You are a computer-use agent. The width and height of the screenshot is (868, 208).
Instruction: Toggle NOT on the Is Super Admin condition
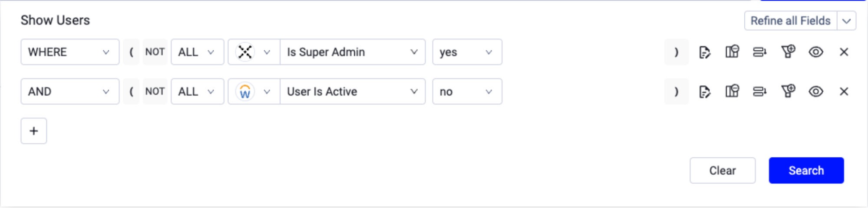pos(155,52)
